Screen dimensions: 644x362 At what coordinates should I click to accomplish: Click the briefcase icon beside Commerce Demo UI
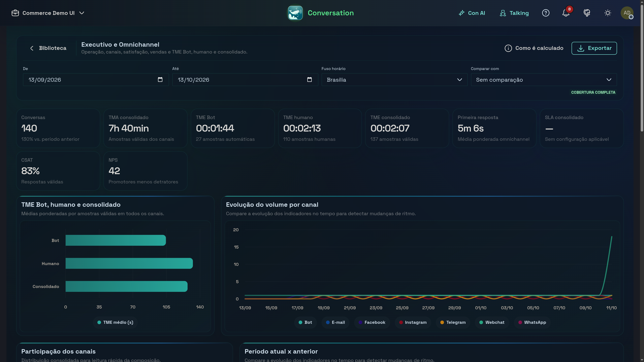coord(15,13)
